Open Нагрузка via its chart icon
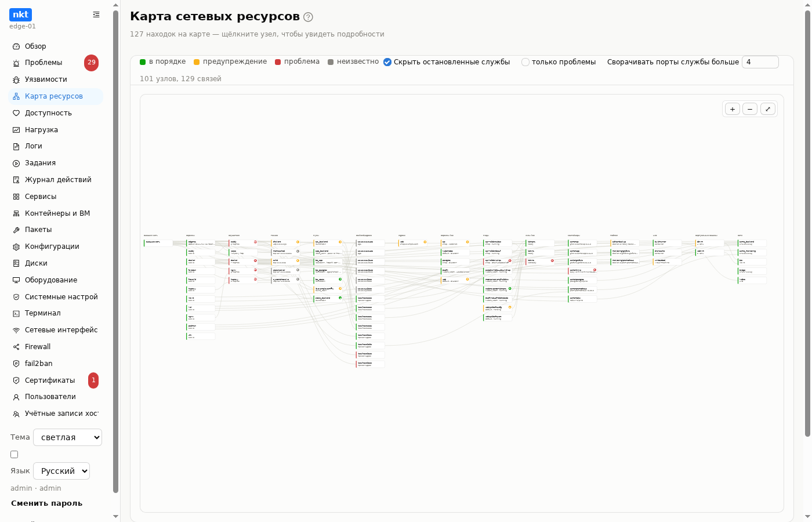The width and height of the screenshot is (812, 522). coord(16,130)
